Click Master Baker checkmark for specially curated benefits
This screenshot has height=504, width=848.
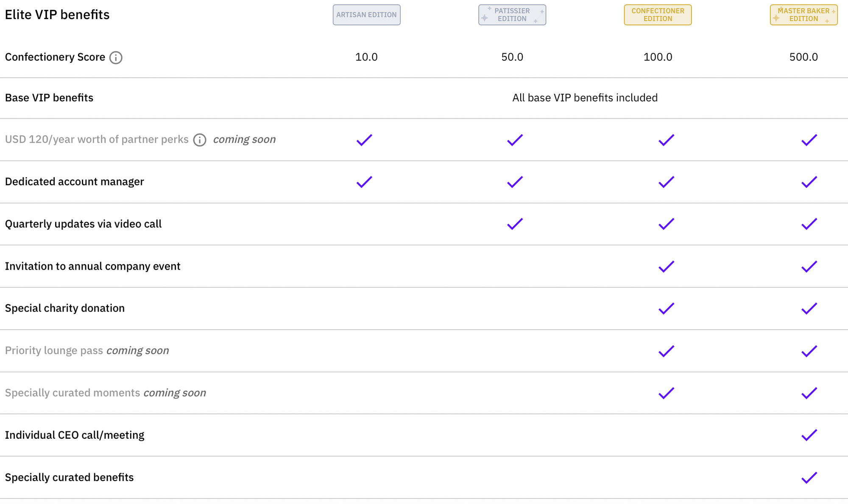point(809,477)
